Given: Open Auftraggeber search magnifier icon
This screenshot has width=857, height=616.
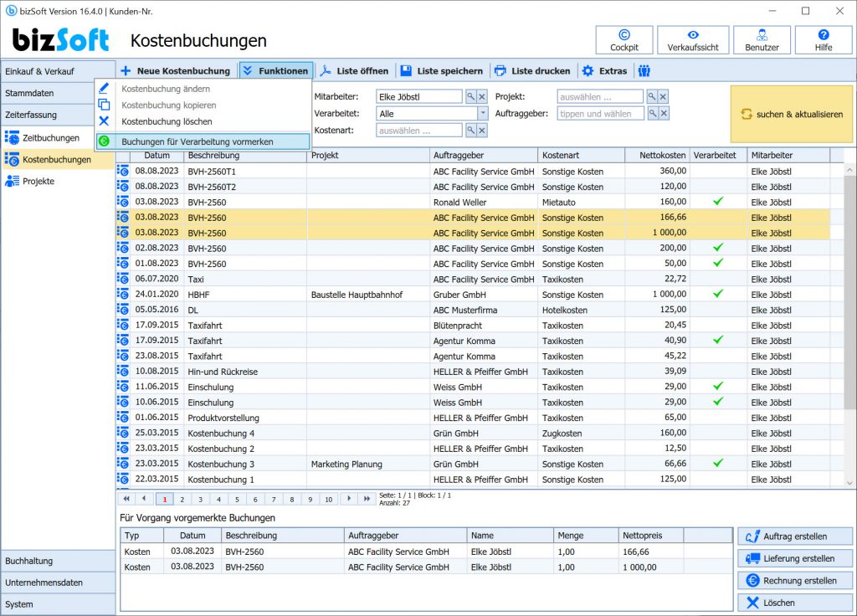Looking at the screenshot, I should pyautogui.click(x=653, y=113).
